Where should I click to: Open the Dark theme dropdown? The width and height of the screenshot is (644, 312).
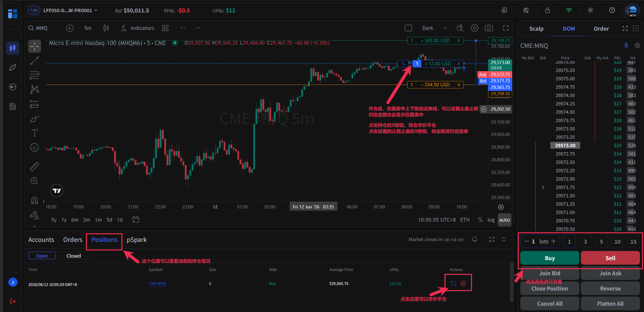click(x=434, y=28)
